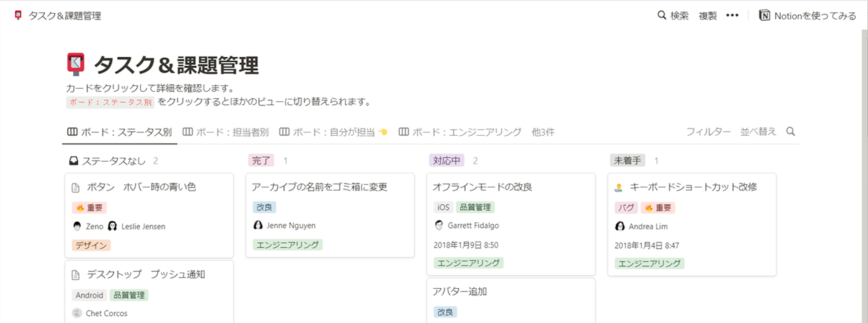The width and height of the screenshot is (868, 323).
Task: Click the 複製 duplicate button
Action: click(x=708, y=16)
